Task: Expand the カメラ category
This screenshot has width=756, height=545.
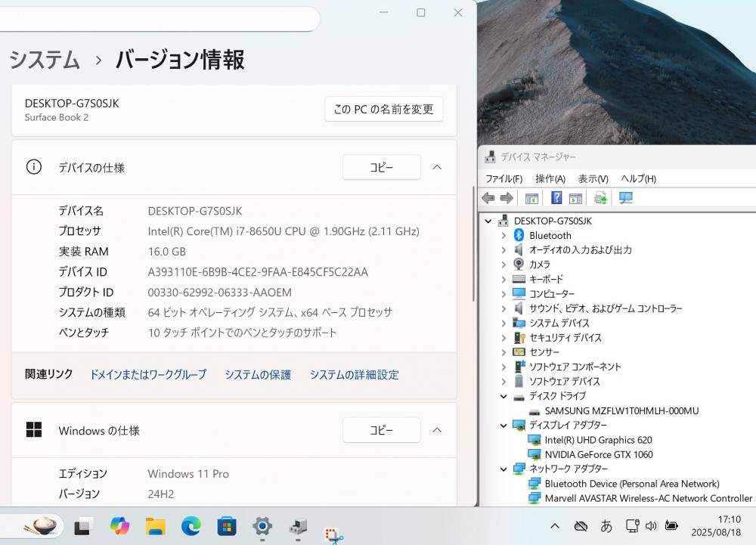Action: (x=503, y=264)
